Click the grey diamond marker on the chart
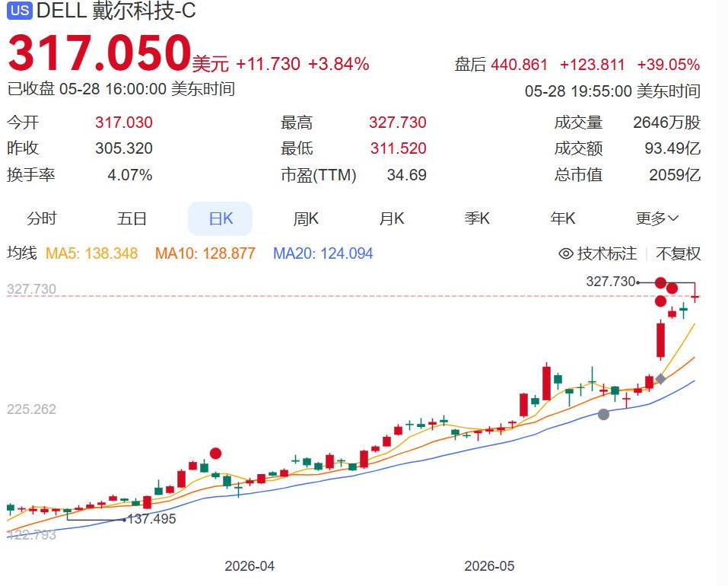This screenshot has height=586, width=728. click(x=660, y=379)
